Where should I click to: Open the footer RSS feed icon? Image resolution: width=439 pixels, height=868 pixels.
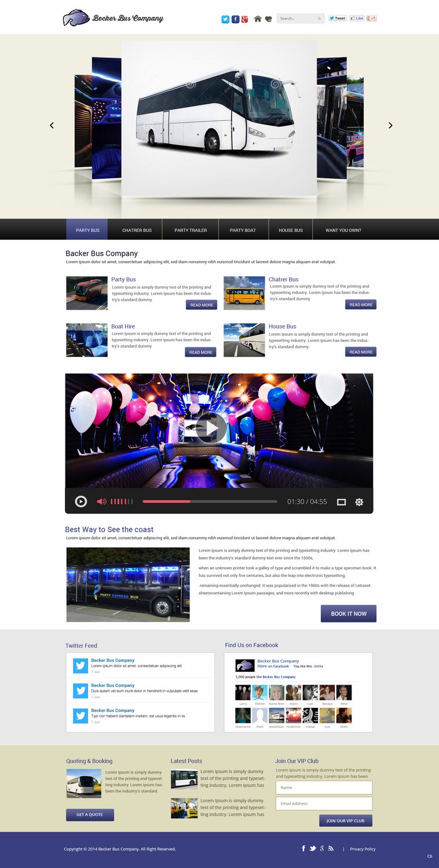click(x=331, y=848)
